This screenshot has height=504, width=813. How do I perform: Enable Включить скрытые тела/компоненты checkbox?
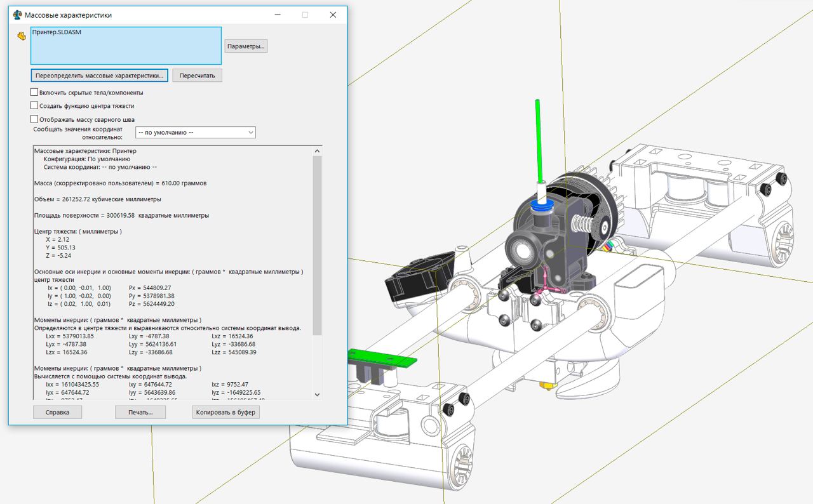(x=34, y=93)
